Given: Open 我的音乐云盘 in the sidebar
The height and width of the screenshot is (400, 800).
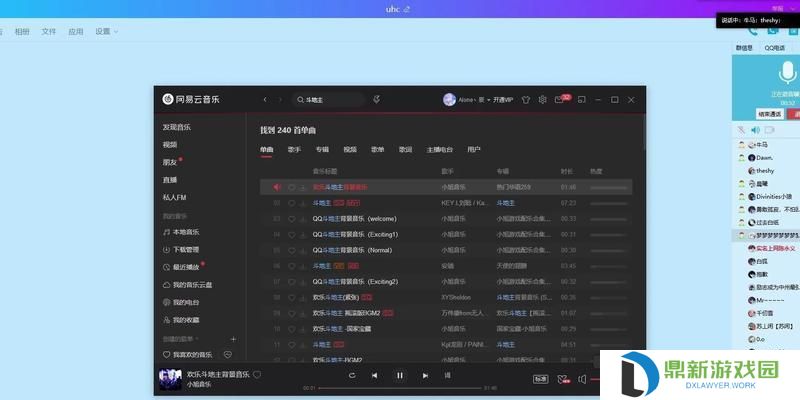Looking at the screenshot, I should coord(188,285).
